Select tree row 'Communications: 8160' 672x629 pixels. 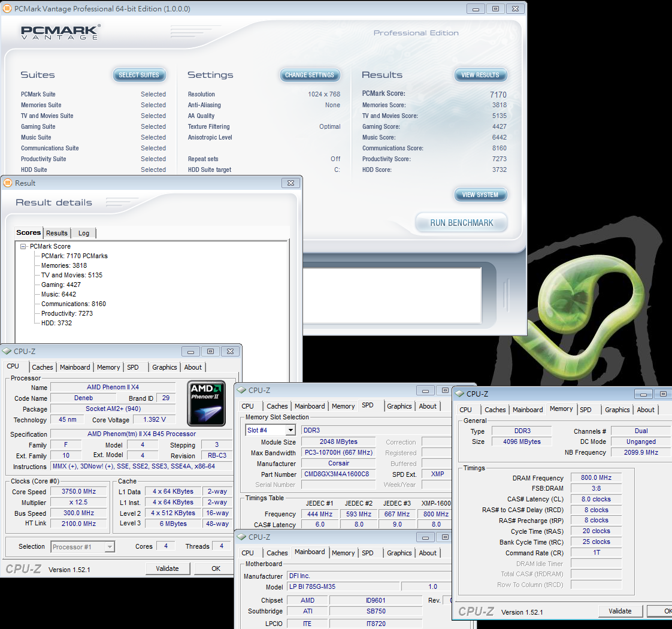[x=73, y=304]
